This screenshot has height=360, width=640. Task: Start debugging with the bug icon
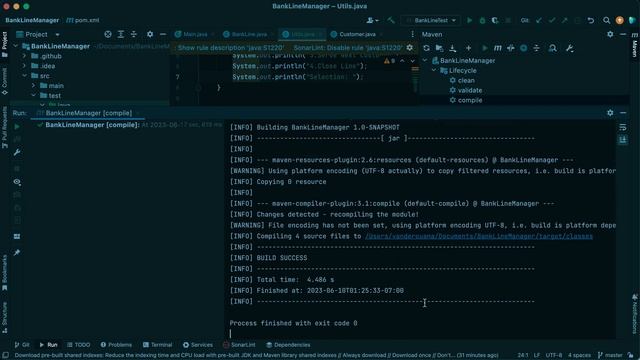(482, 20)
